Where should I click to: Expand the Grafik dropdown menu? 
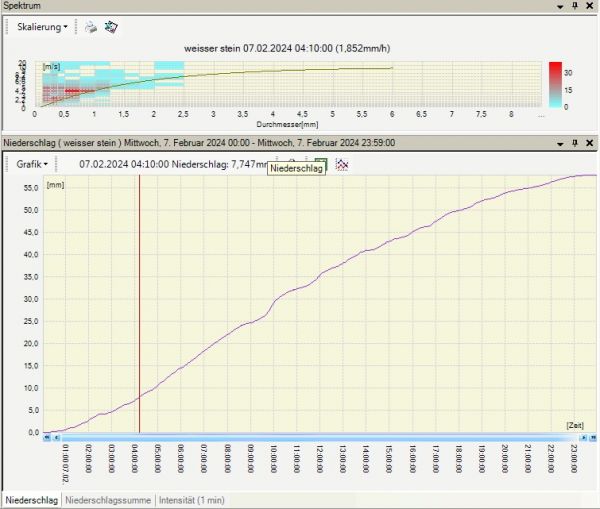tap(33, 163)
